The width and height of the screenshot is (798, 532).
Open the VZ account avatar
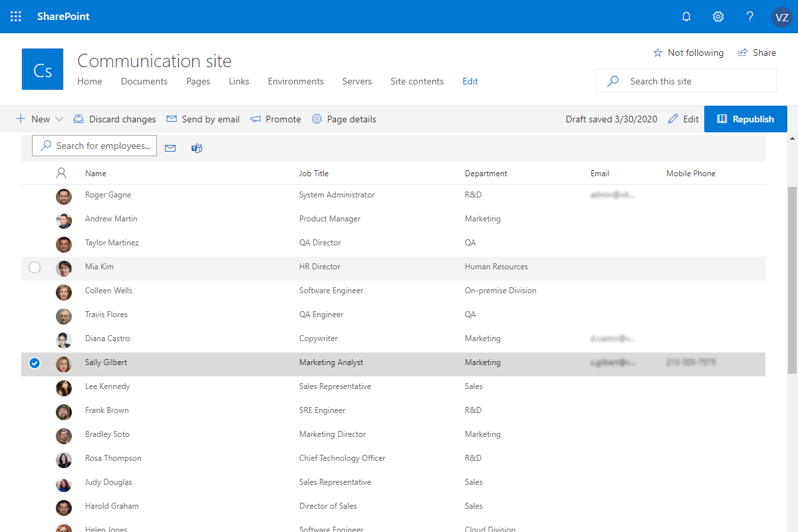(x=781, y=17)
